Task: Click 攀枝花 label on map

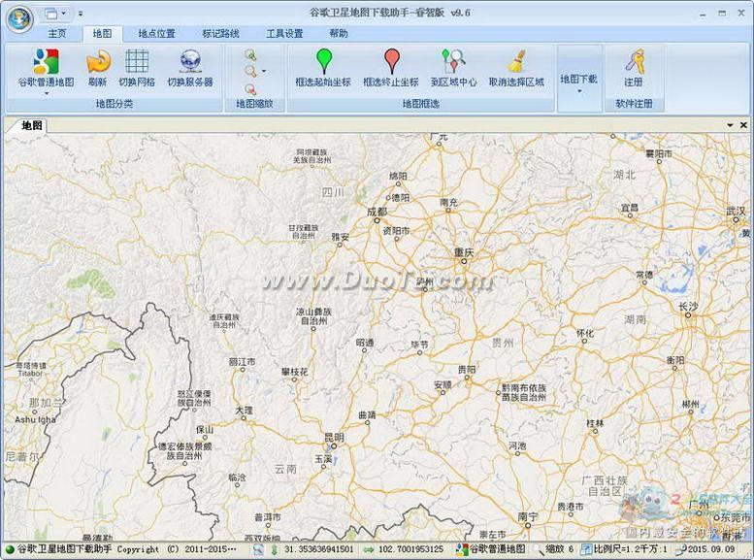Action: click(294, 372)
